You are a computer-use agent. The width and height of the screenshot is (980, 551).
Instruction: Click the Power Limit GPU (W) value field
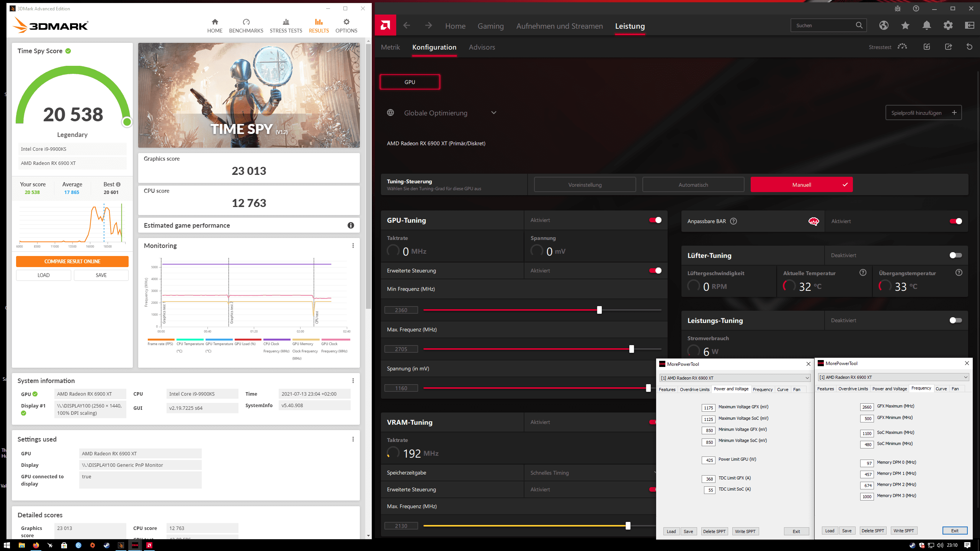click(x=709, y=460)
